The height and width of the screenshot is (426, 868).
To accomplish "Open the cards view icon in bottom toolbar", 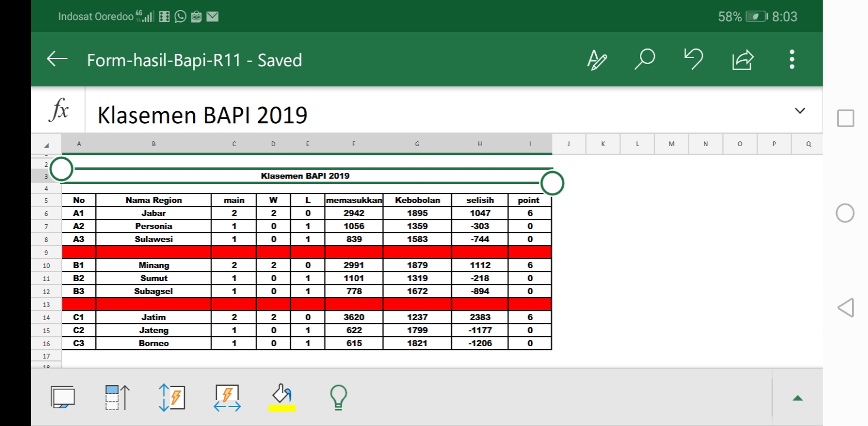I will 63,397.
